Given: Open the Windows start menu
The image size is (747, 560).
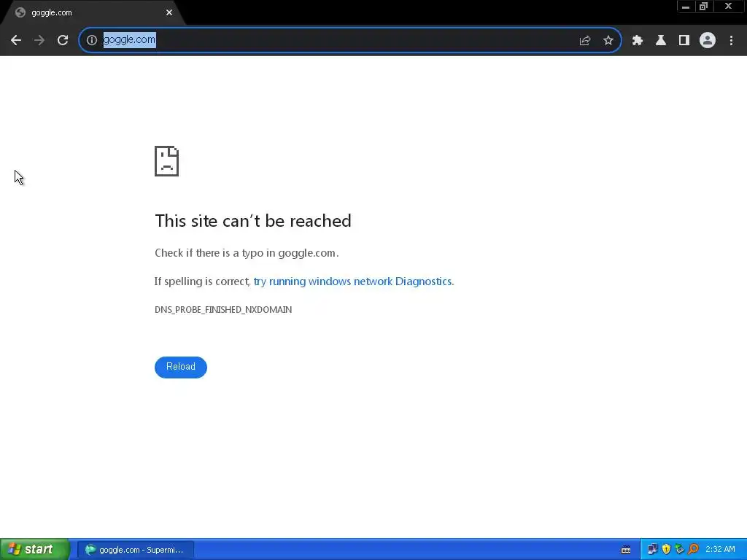Looking at the screenshot, I should (35, 550).
